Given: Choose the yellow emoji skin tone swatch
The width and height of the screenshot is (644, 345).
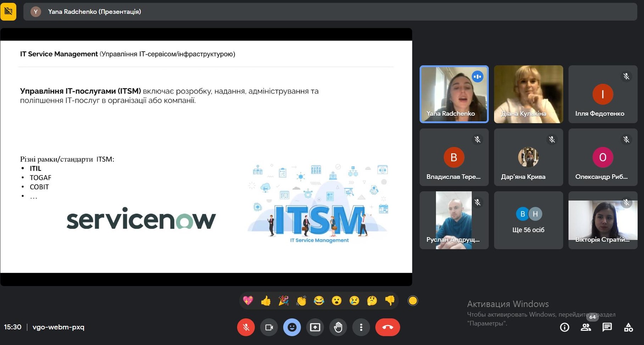Looking at the screenshot, I should click(413, 301).
